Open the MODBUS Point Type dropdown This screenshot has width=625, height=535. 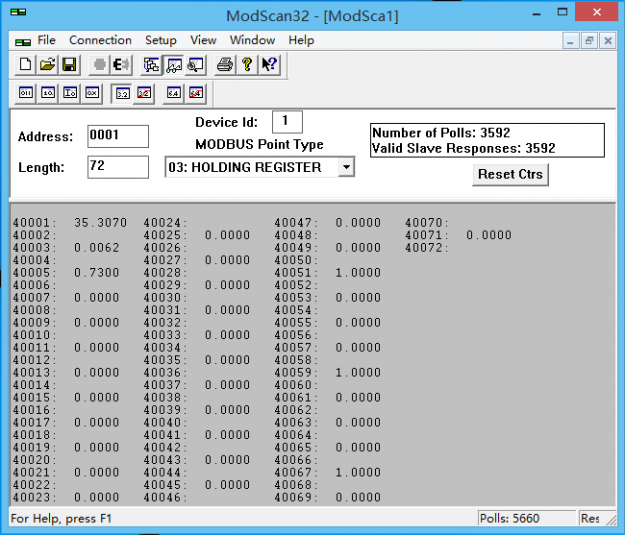345,168
